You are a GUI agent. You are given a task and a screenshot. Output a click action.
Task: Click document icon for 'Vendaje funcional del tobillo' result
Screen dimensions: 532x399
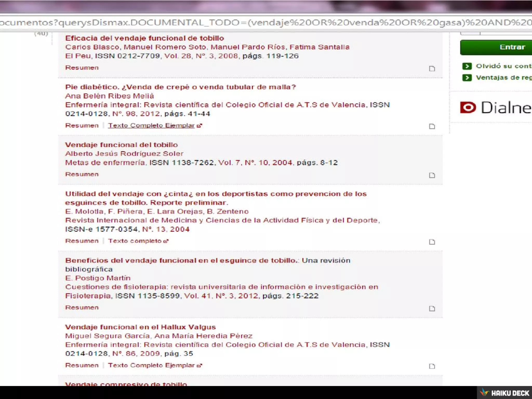(432, 175)
